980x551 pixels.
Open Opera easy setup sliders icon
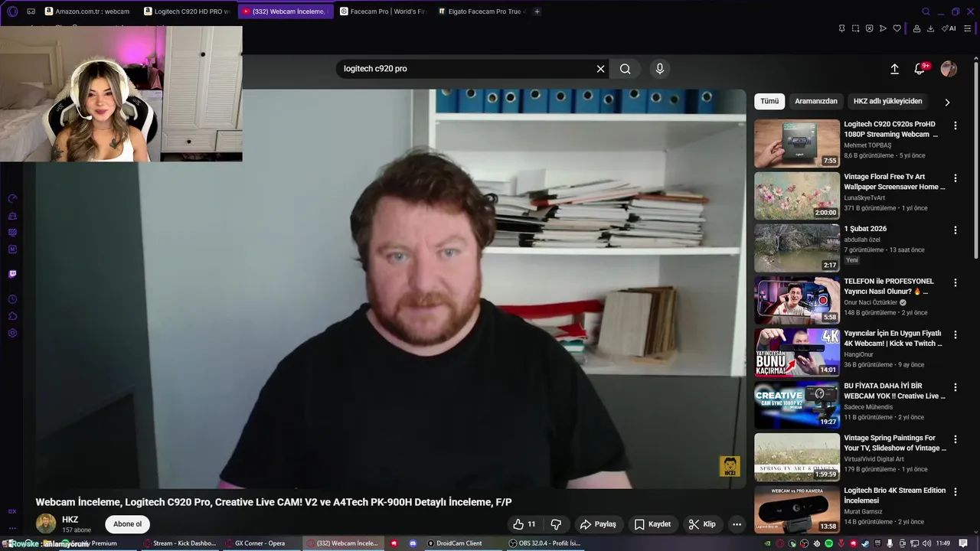968,28
